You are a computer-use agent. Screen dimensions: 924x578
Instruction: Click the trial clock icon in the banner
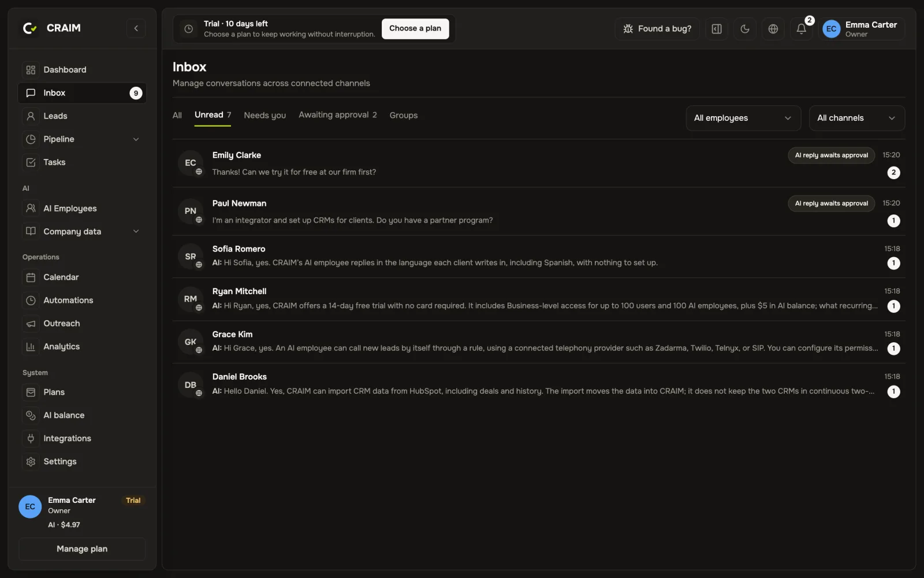(x=188, y=29)
